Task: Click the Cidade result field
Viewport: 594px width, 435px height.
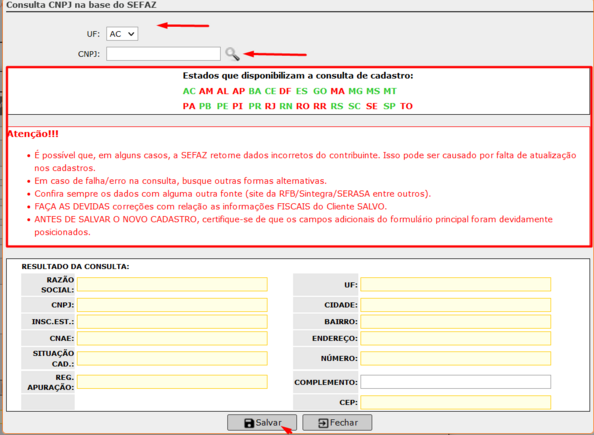Action: click(455, 305)
